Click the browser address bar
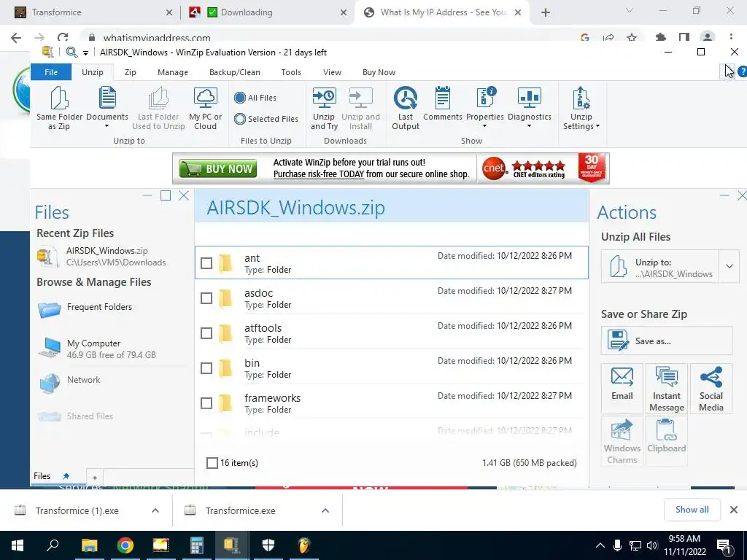Viewport: 747px width, 560px height. click(x=329, y=38)
